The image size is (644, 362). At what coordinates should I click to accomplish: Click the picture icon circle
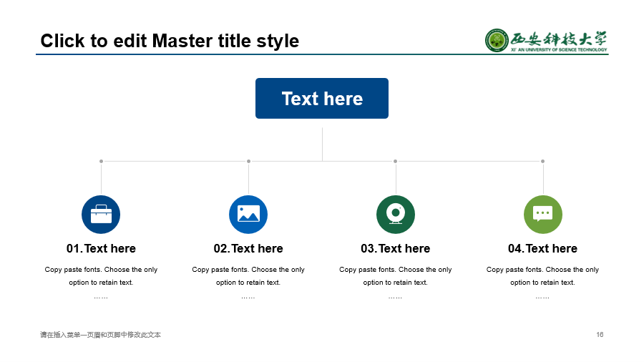click(x=248, y=214)
